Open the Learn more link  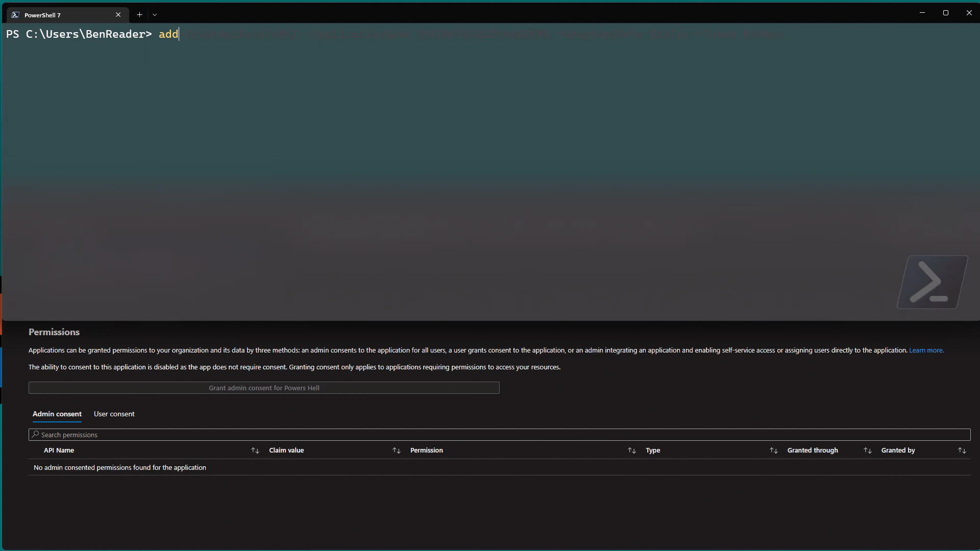pyautogui.click(x=926, y=350)
